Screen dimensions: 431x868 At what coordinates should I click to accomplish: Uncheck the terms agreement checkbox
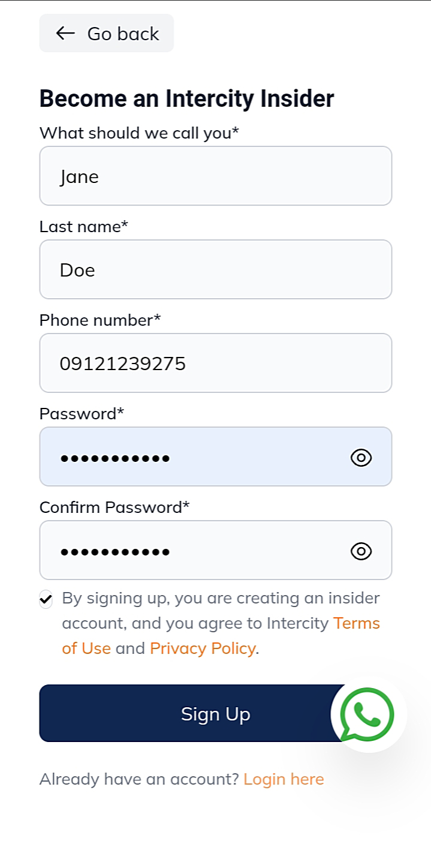click(x=46, y=599)
